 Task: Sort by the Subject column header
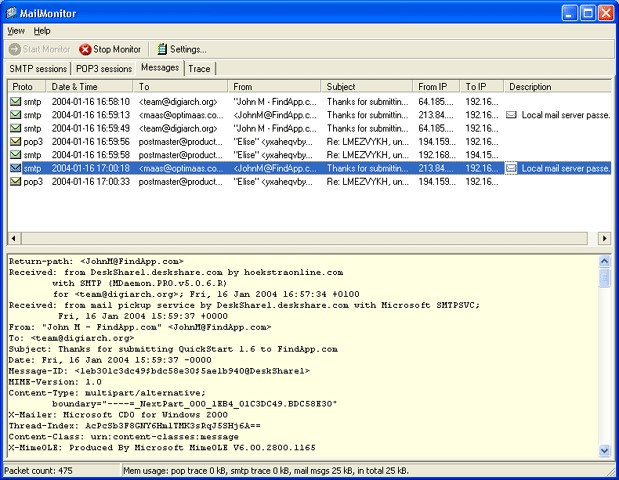367,86
